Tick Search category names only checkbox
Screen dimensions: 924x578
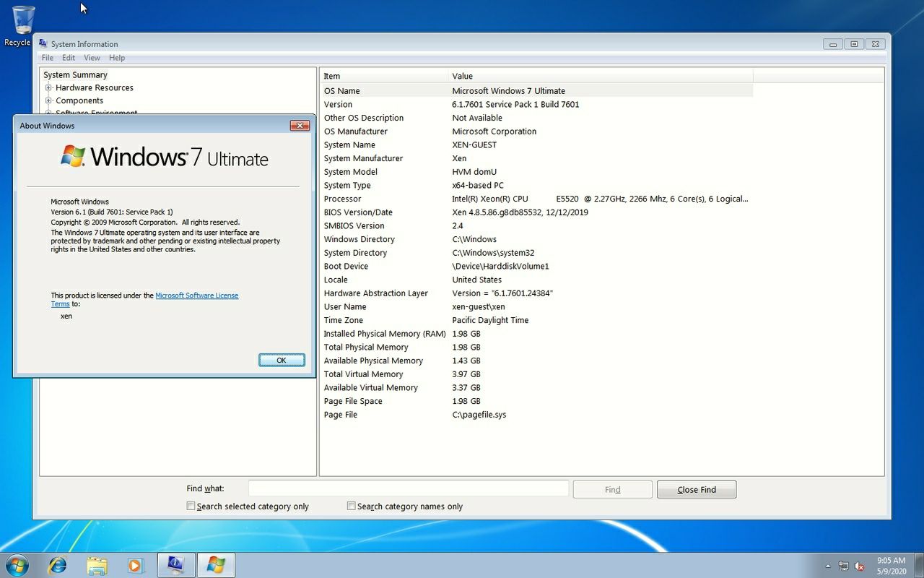point(351,506)
